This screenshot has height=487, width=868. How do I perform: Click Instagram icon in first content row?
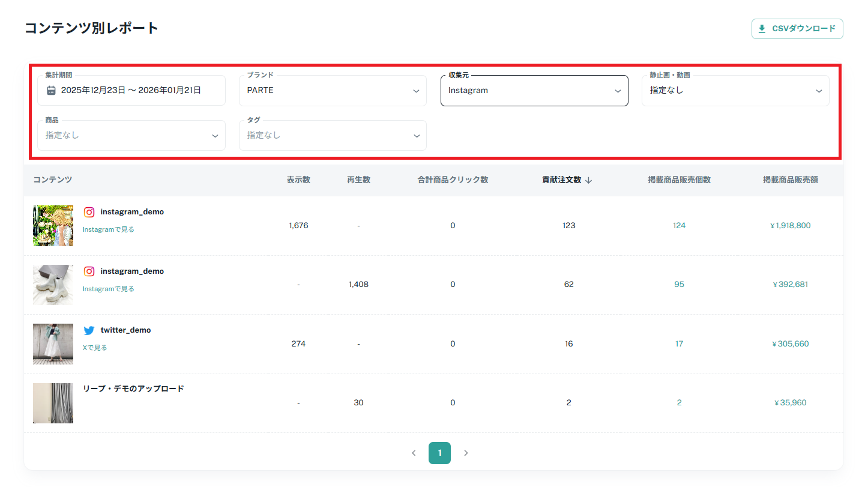pos(89,212)
